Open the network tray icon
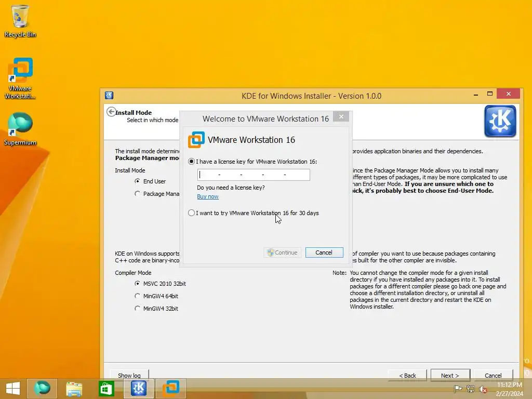This screenshot has height=399, width=532. tap(470, 389)
